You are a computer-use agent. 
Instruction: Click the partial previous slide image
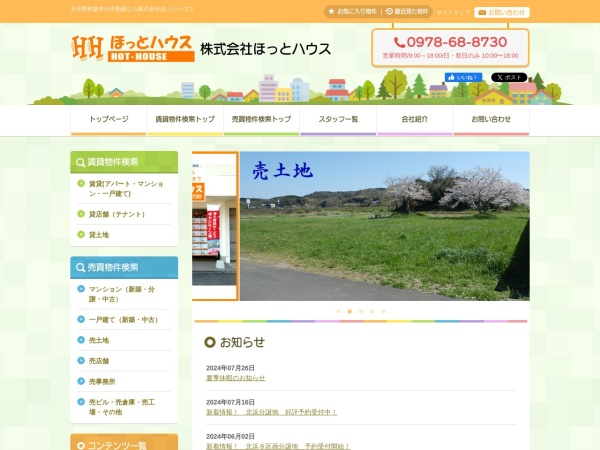(x=215, y=226)
